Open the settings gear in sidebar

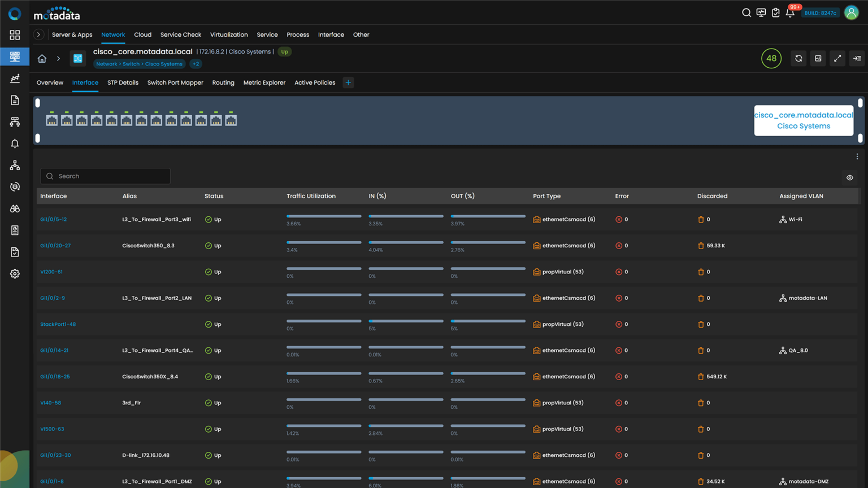click(15, 273)
